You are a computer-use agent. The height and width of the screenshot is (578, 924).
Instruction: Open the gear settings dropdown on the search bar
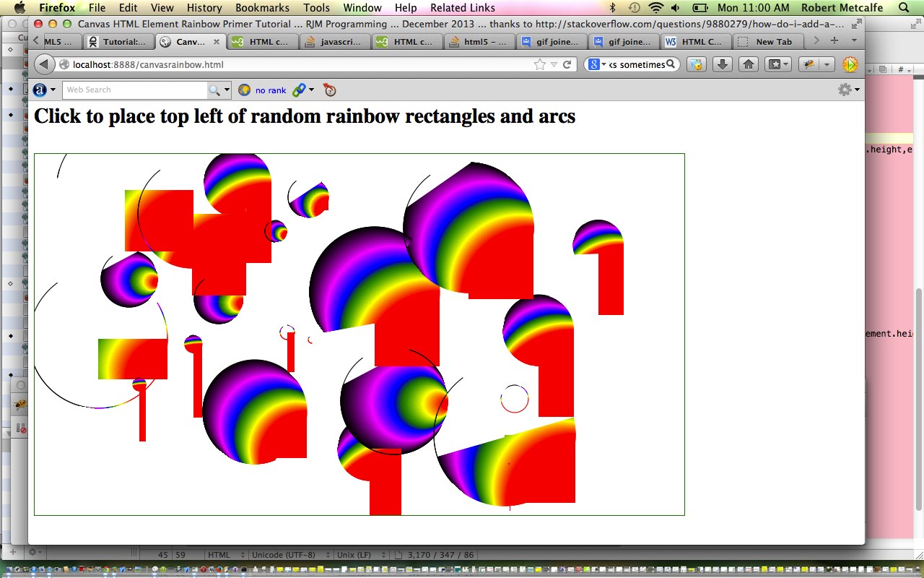click(x=845, y=90)
